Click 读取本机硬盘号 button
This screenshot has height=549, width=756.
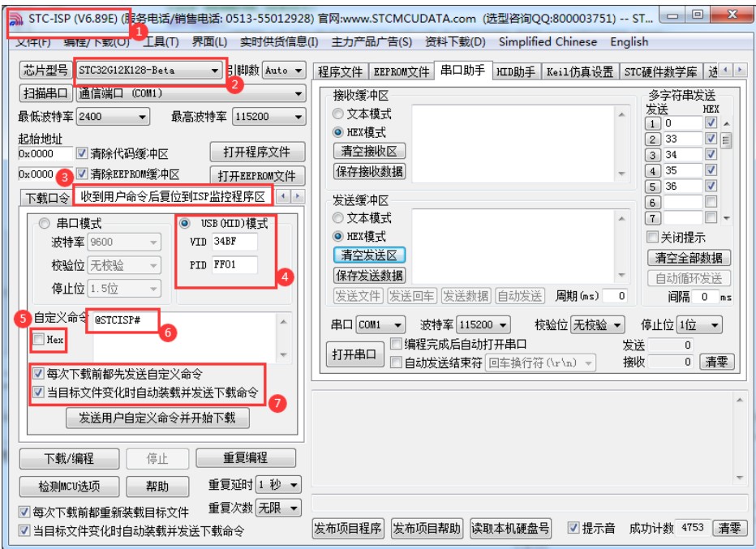pyautogui.click(x=510, y=528)
